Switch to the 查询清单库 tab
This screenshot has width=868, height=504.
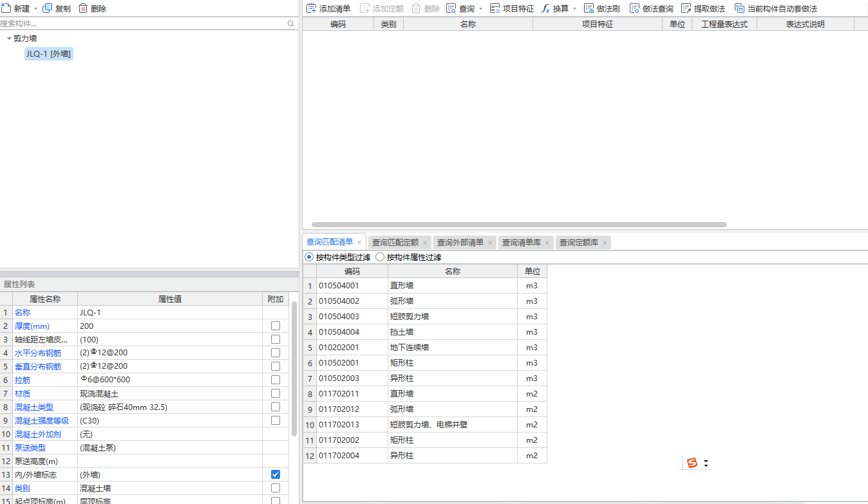point(522,243)
